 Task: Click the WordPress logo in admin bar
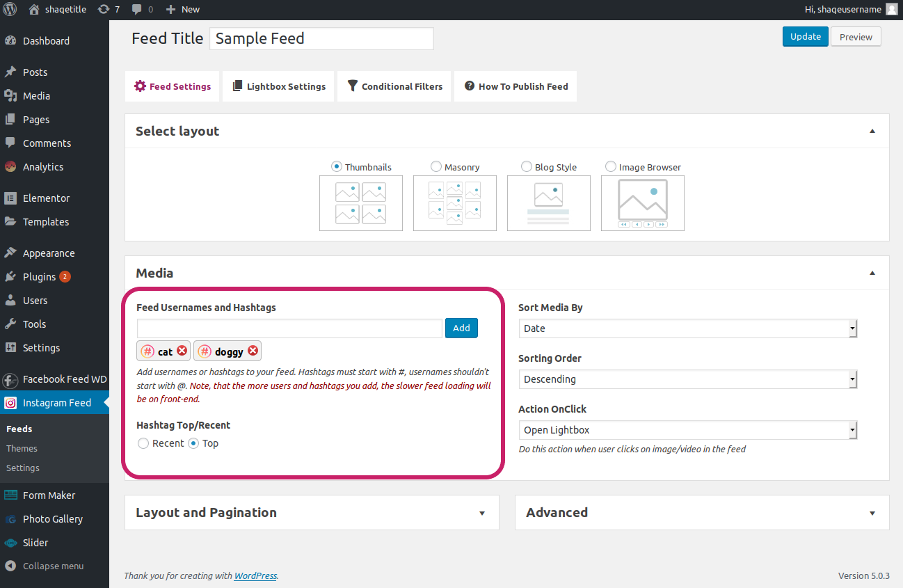click(10, 9)
